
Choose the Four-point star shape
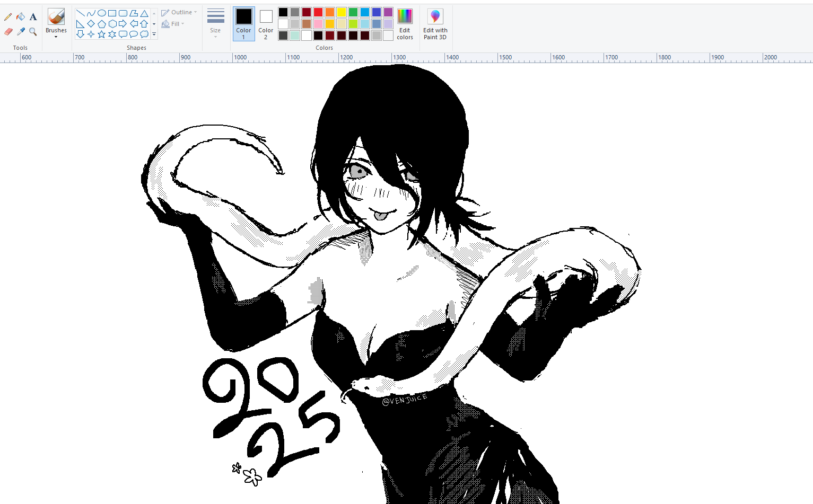coord(91,34)
